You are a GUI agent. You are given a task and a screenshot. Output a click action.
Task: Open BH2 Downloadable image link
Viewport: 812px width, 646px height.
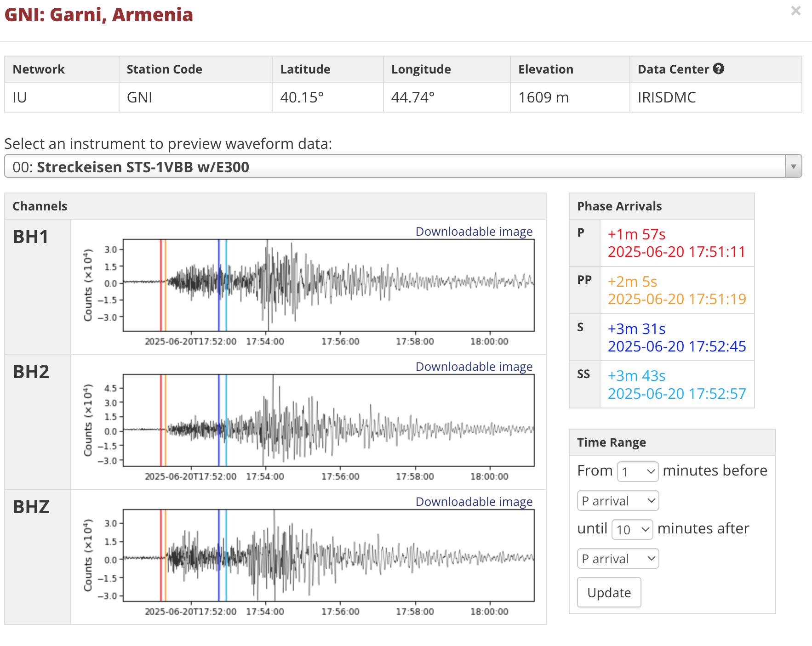474,367
